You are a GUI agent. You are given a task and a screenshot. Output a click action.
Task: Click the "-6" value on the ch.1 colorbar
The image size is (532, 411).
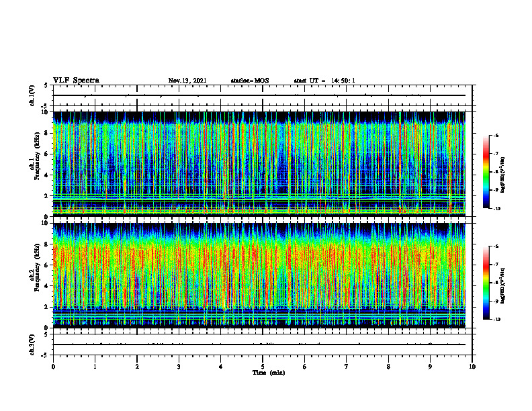(x=496, y=135)
